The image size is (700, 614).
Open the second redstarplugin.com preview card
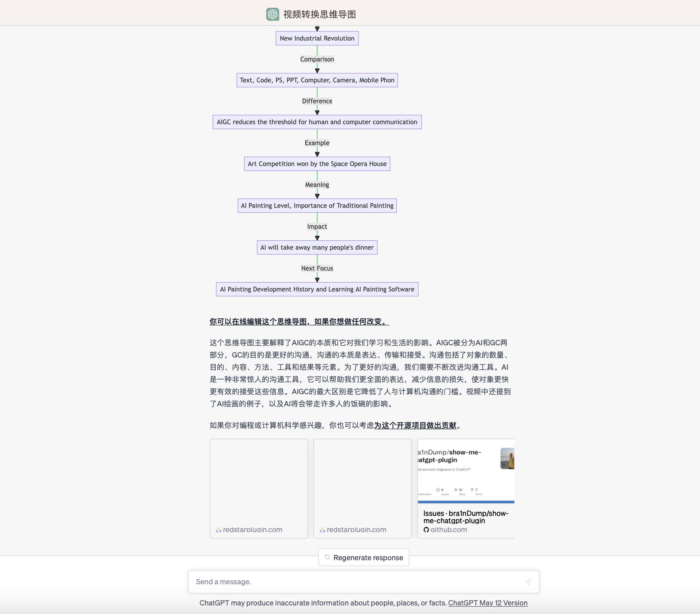point(363,489)
